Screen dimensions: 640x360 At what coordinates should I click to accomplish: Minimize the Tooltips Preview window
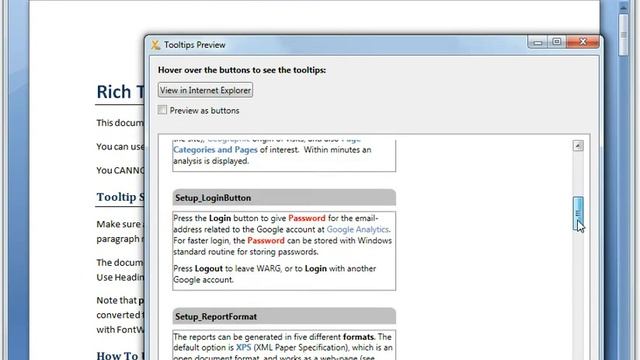tap(538, 42)
